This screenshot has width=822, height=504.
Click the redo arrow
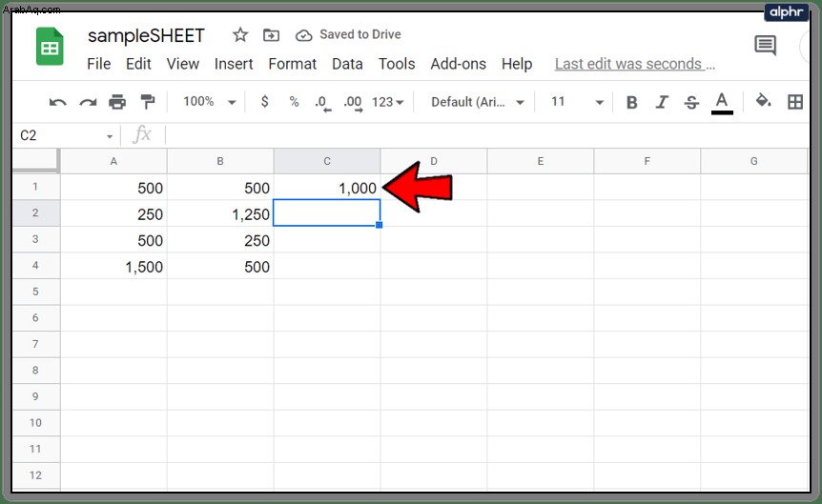[x=88, y=102]
